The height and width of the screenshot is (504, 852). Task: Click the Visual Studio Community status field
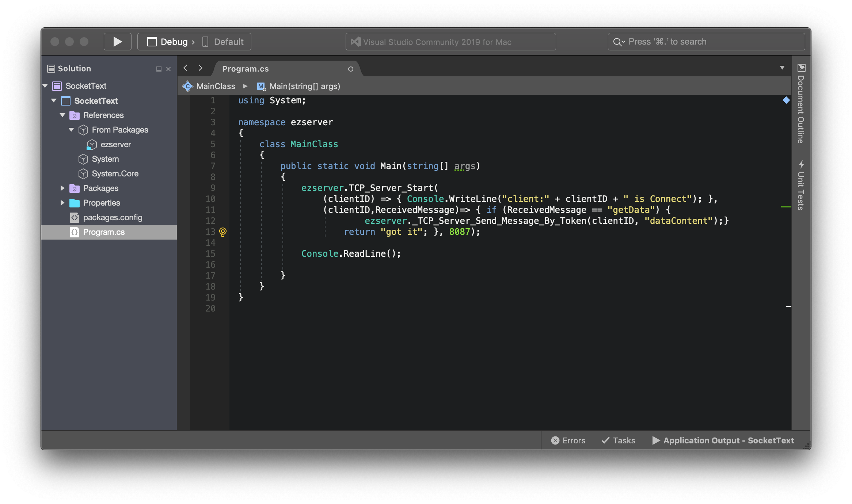tap(450, 42)
